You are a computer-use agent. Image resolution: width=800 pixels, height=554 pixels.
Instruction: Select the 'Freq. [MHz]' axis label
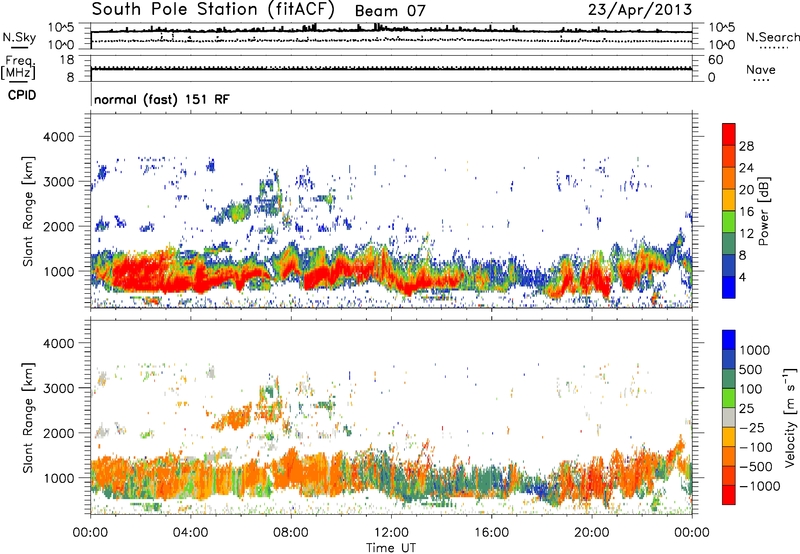pos(18,68)
